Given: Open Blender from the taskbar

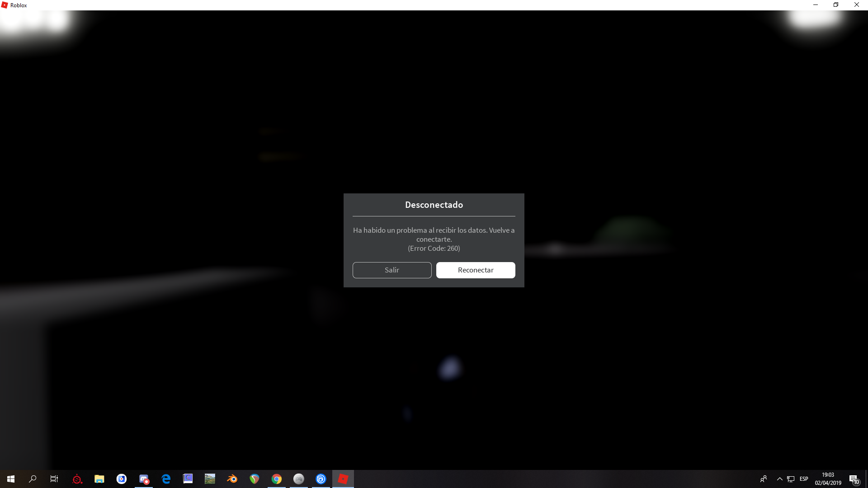Looking at the screenshot, I should click(x=232, y=479).
